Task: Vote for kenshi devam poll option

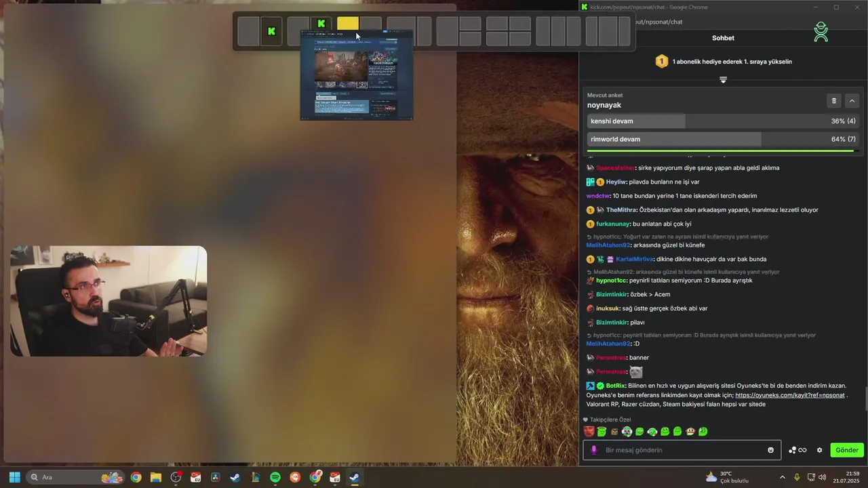Action: pos(723,121)
